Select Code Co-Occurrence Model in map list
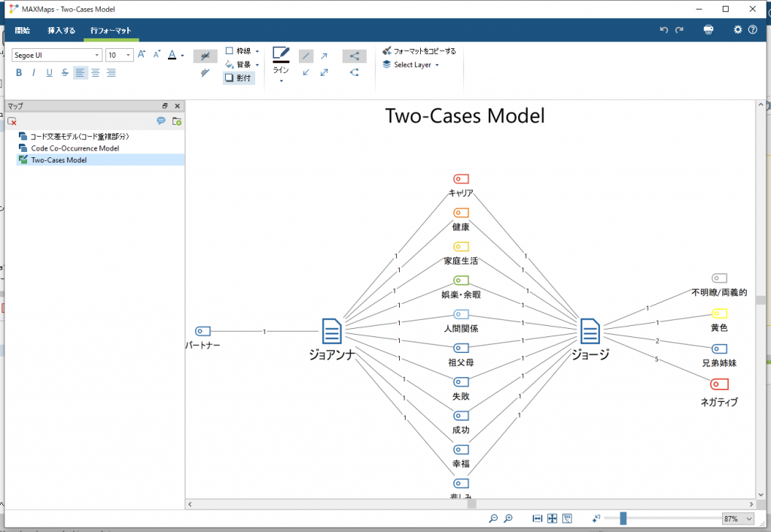The image size is (771, 532). pos(75,148)
